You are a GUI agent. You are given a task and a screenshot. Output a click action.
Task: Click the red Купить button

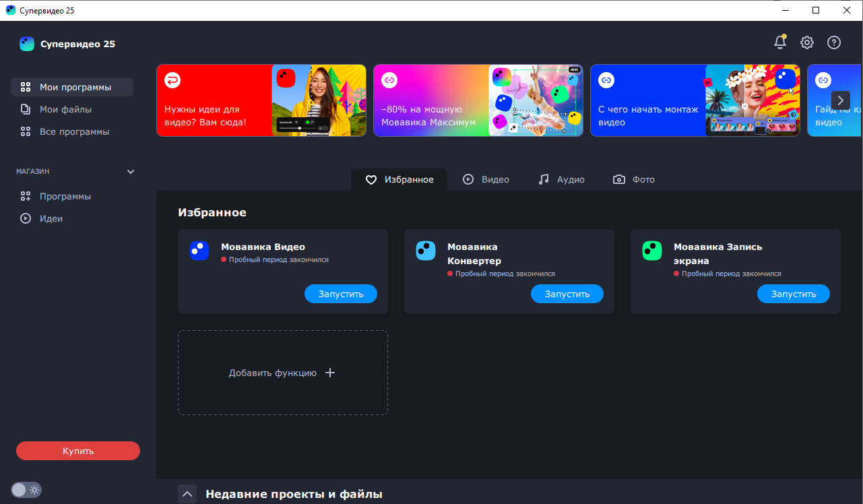[78, 451]
